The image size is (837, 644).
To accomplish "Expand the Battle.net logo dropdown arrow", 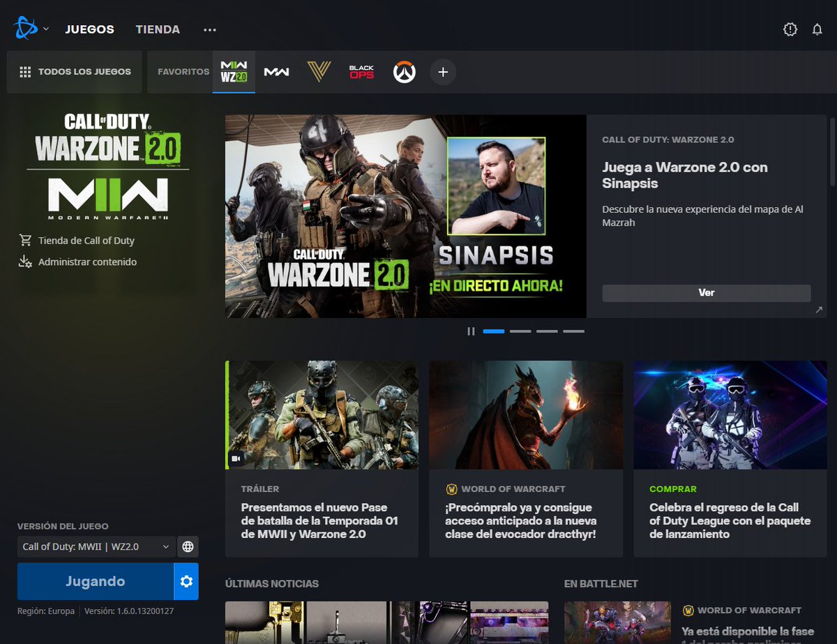I will [46, 29].
